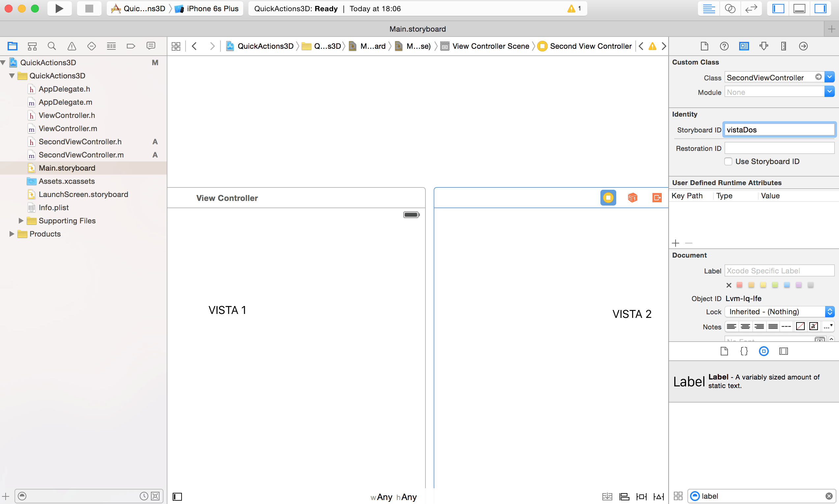Open the Symbol navigator
This screenshot has width=839, height=504.
coord(32,46)
